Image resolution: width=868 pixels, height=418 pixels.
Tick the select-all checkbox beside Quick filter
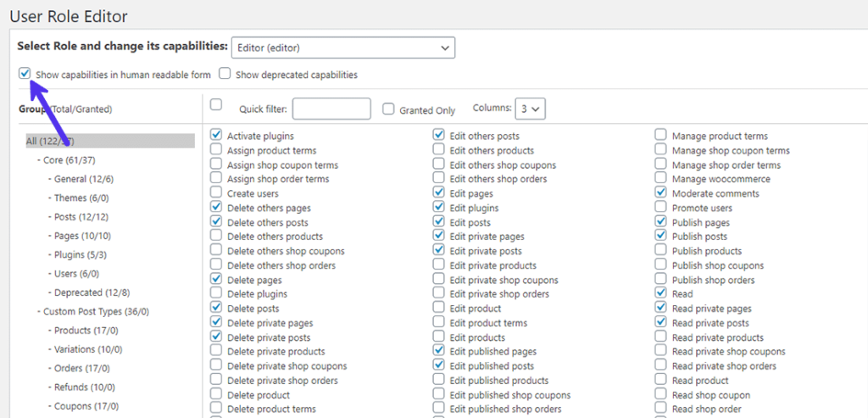(216, 104)
